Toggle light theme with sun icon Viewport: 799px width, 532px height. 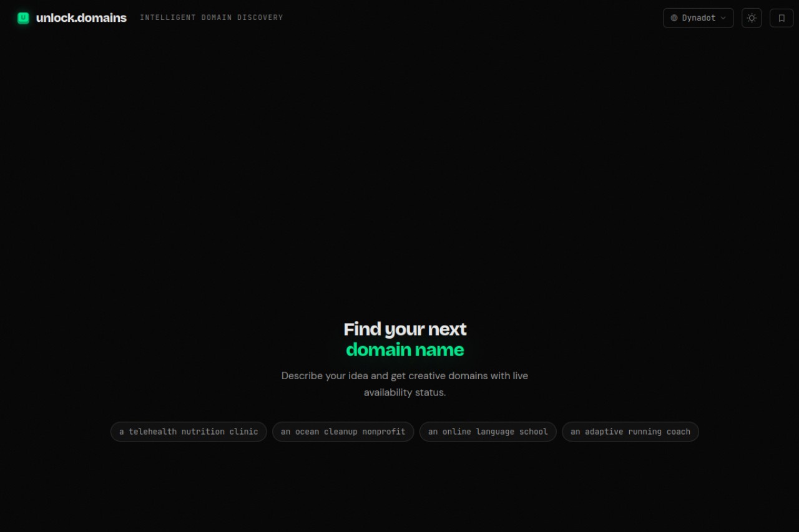(x=752, y=18)
